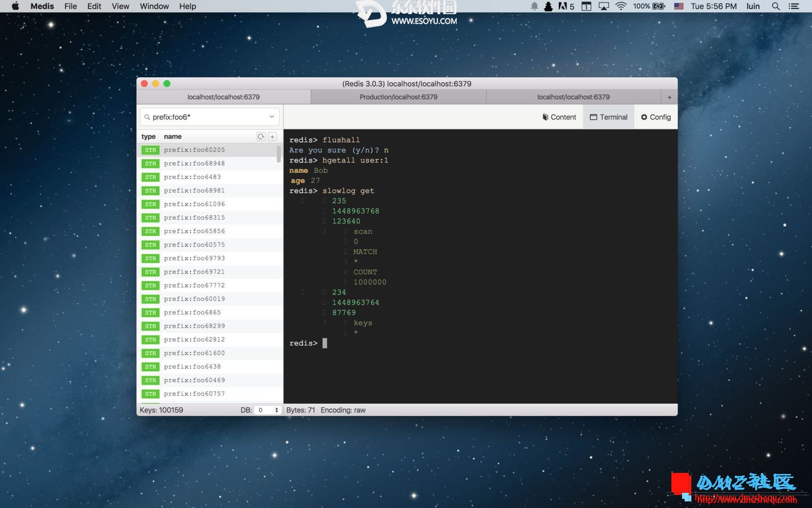Select key prefix:foo67772
812x508 pixels.
(x=210, y=285)
